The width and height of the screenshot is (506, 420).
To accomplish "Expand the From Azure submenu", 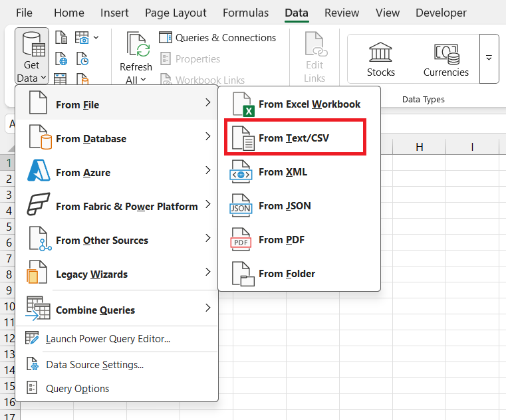I will click(x=117, y=171).
